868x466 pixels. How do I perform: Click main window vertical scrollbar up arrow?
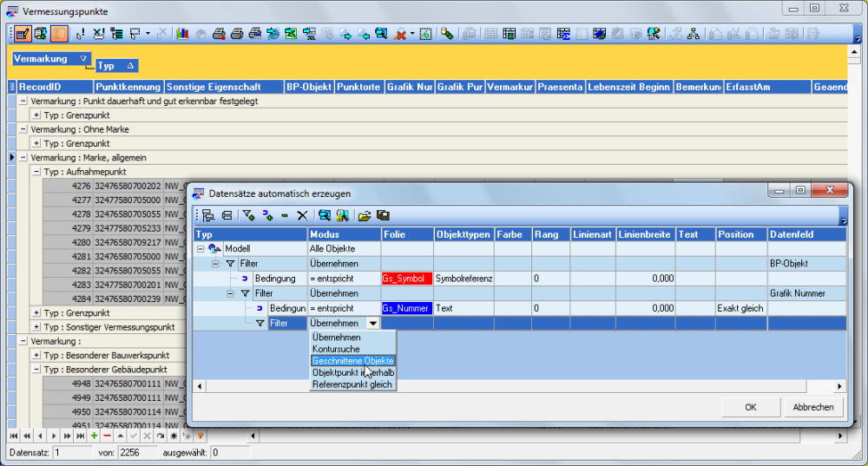click(x=854, y=52)
